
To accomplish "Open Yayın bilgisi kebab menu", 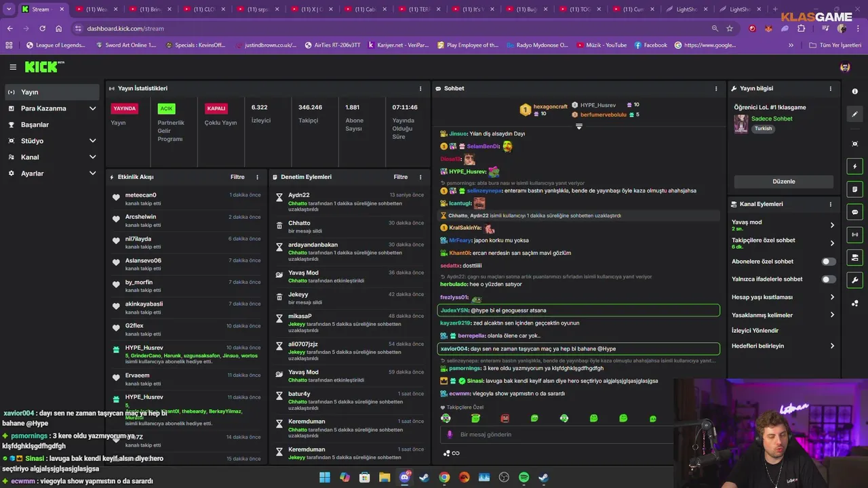I will click(831, 89).
